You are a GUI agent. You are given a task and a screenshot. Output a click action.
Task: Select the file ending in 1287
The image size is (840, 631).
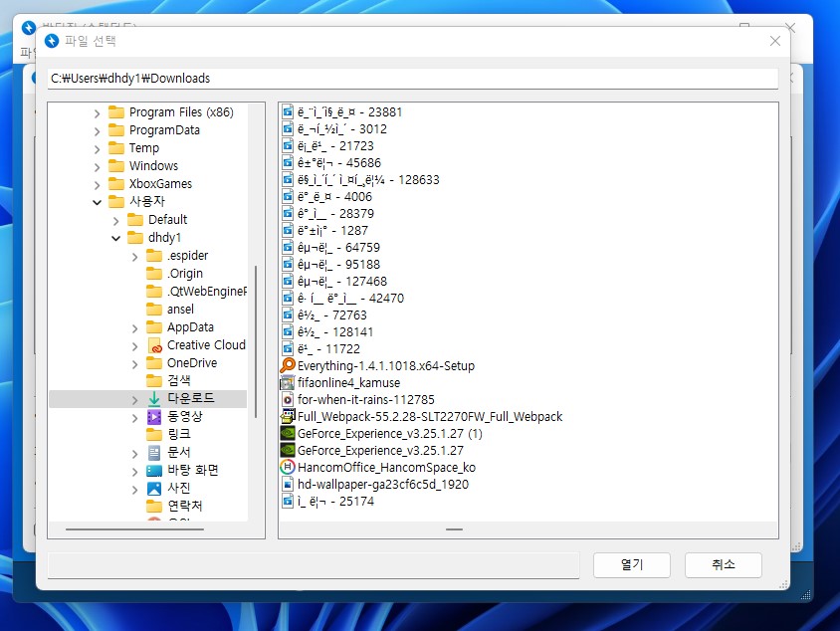click(332, 230)
